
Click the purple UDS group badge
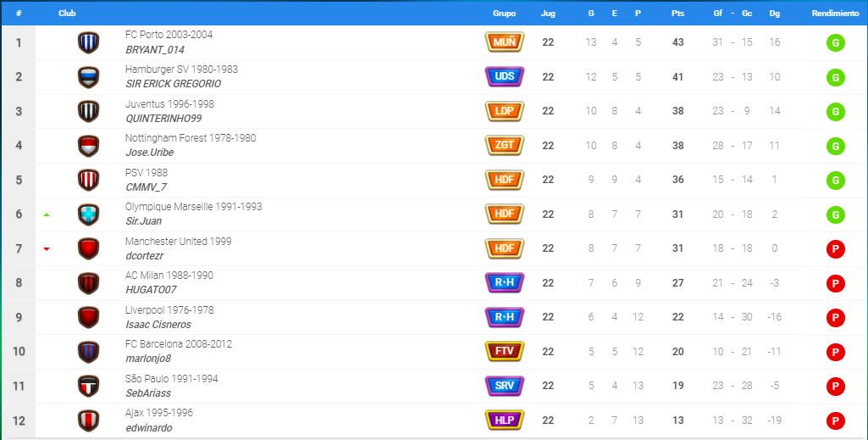click(505, 76)
